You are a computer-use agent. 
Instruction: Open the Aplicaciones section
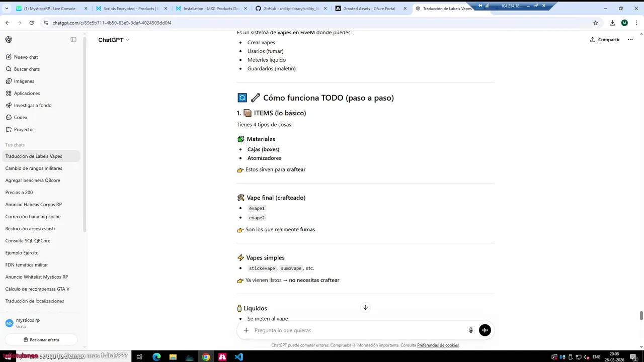(x=41, y=93)
